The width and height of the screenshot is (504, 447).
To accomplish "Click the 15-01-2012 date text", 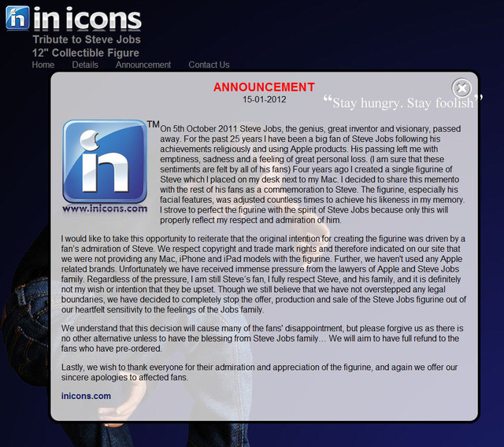I will (265, 99).
